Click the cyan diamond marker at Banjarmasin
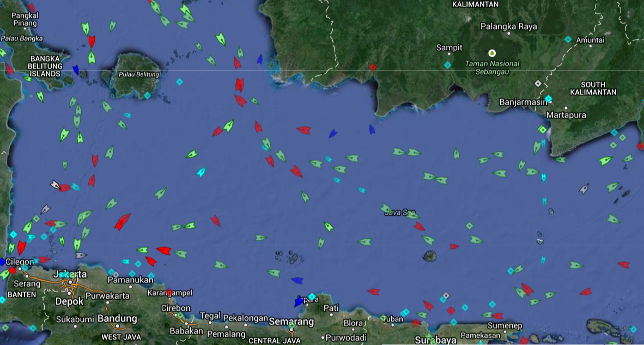 coord(549,99)
